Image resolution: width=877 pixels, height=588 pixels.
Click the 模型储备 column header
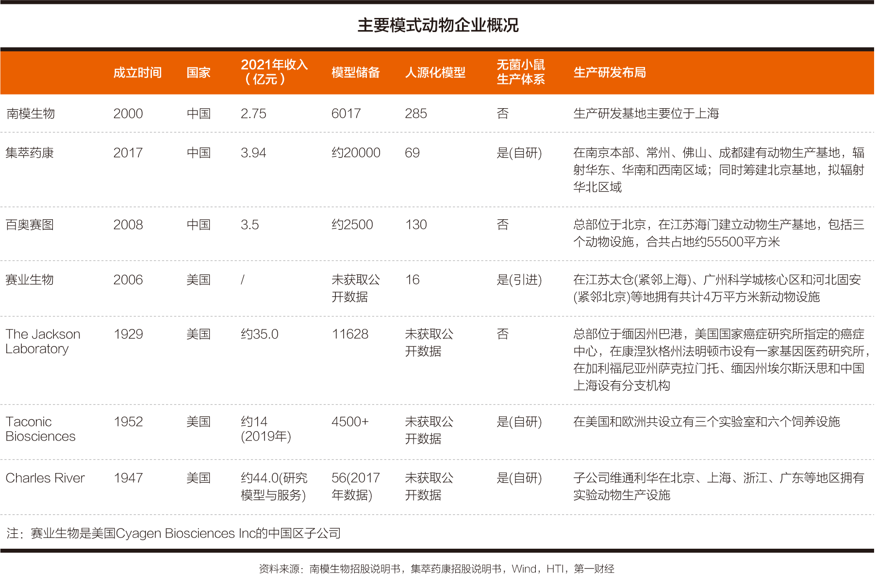point(356,73)
